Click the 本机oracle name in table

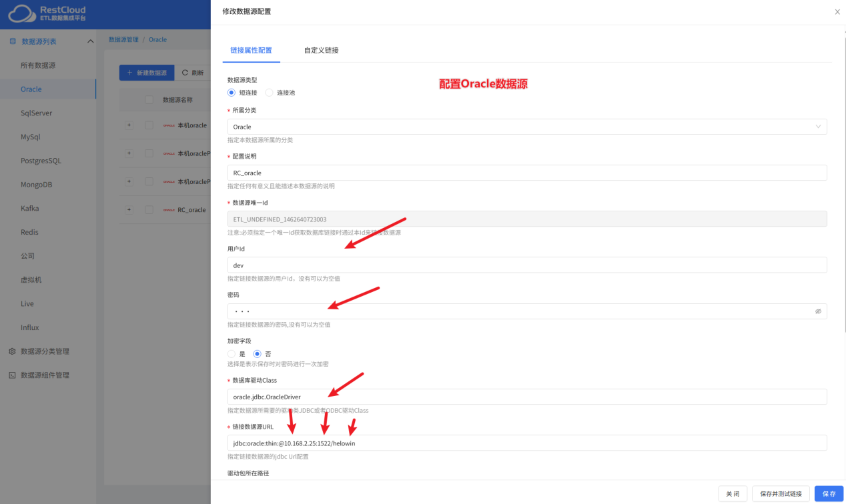click(x=192, y=125)
